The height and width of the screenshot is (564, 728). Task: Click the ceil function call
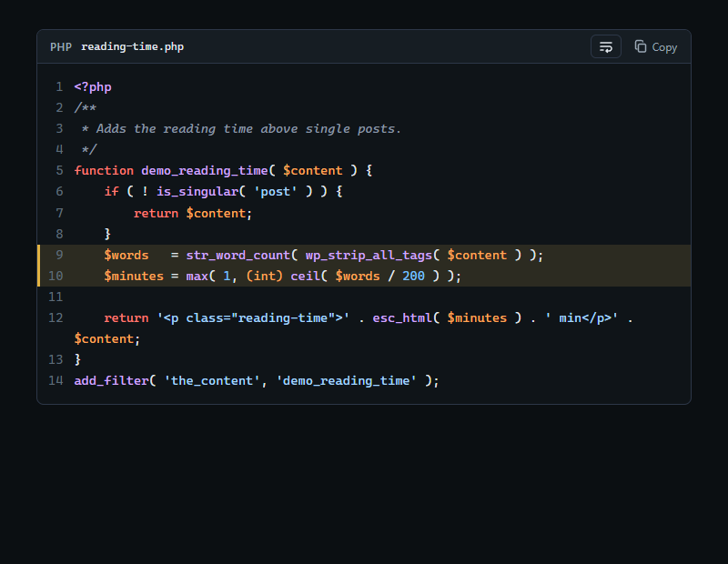point(306,276)
